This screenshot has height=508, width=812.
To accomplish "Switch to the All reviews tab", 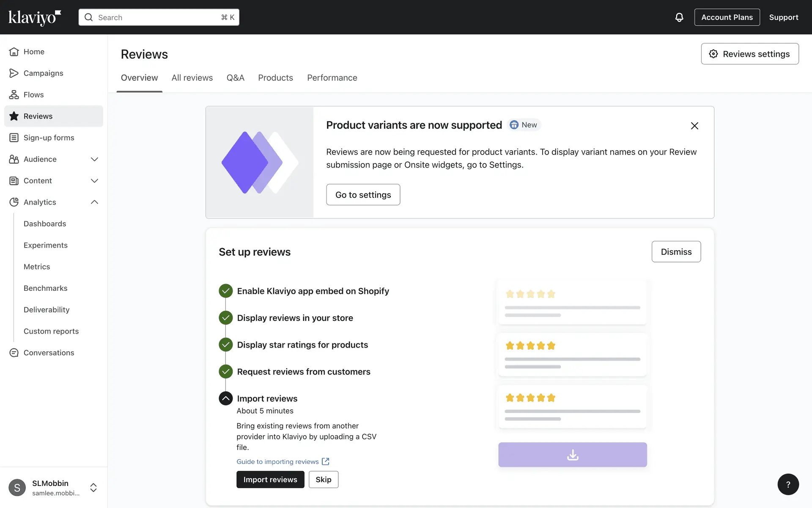I will (192, 78).
